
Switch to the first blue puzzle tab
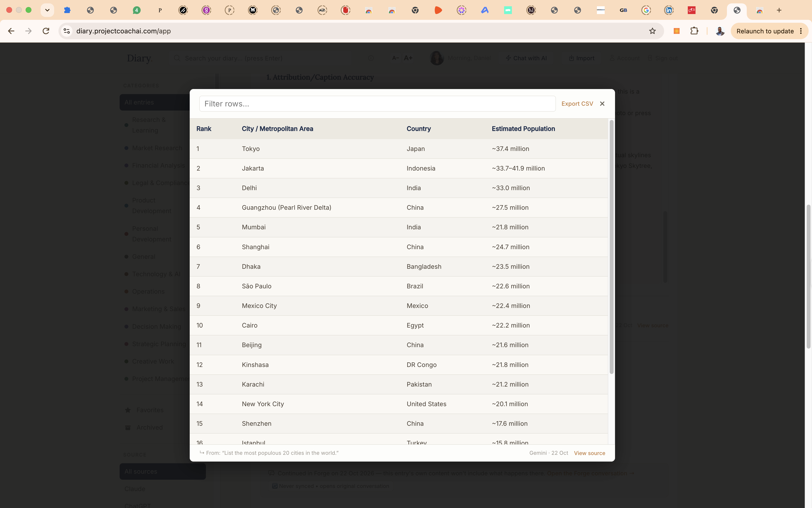[67, 10]
